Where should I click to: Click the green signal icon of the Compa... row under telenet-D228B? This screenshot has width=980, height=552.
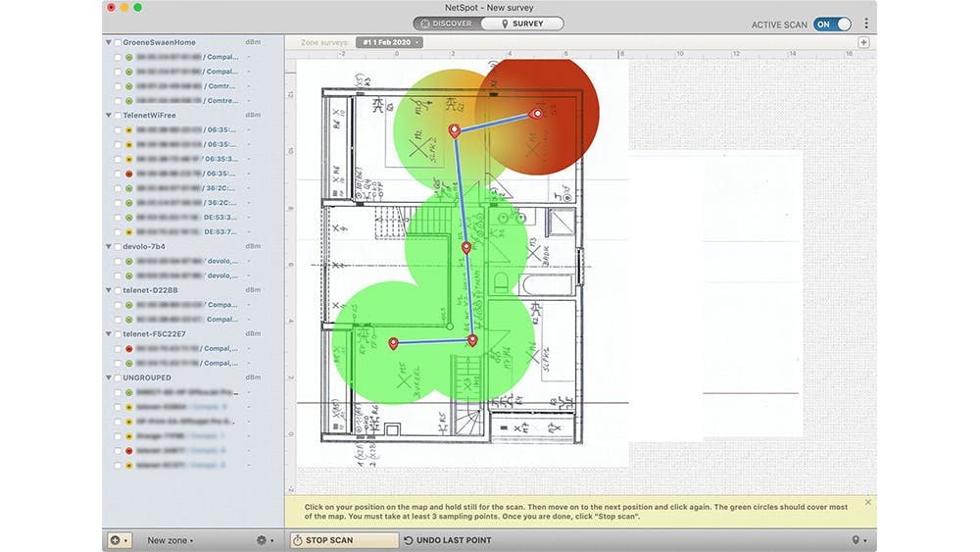click(x=128, y=305)
